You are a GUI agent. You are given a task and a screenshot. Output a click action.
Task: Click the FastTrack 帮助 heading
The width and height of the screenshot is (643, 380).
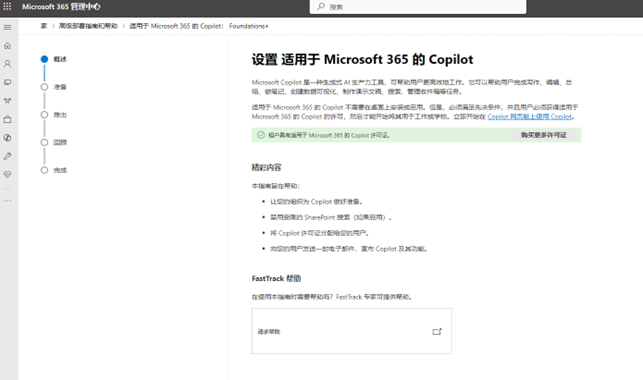(276, 278)
